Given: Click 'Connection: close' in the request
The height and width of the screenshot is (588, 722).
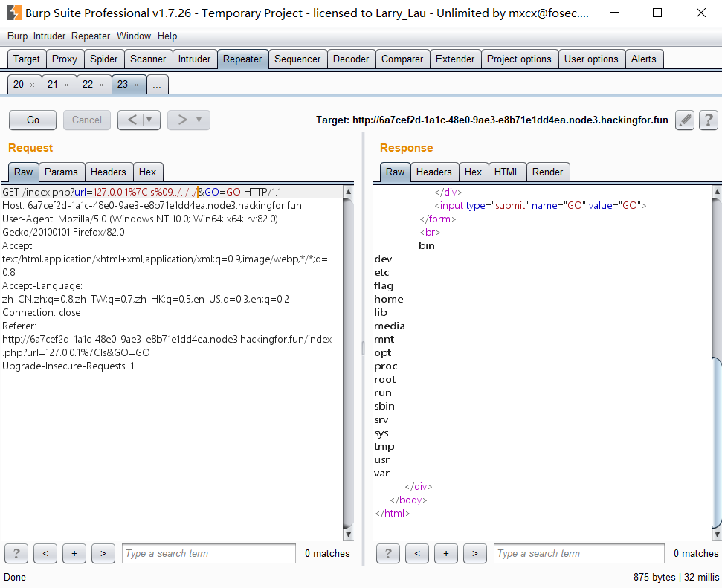Looking at the screenshot, I should pyautogui.click(x=42, y=313).
